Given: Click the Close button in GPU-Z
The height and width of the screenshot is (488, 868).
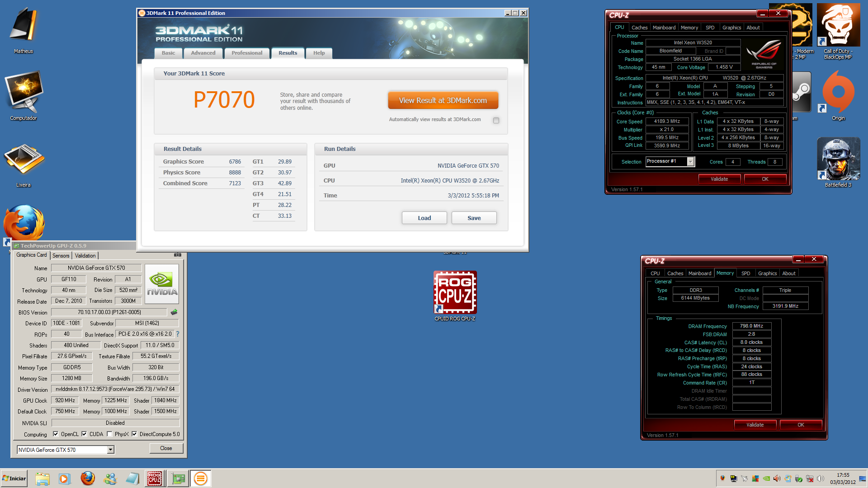Looking at the screenshot, I should (x=166, y=448).
